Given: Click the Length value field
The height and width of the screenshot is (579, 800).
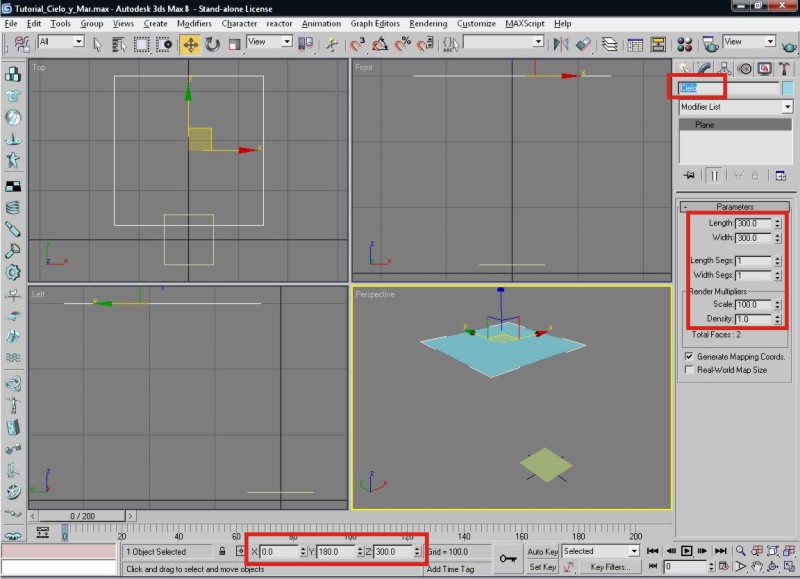Looking at the screenshot, I should pos(754,223).
